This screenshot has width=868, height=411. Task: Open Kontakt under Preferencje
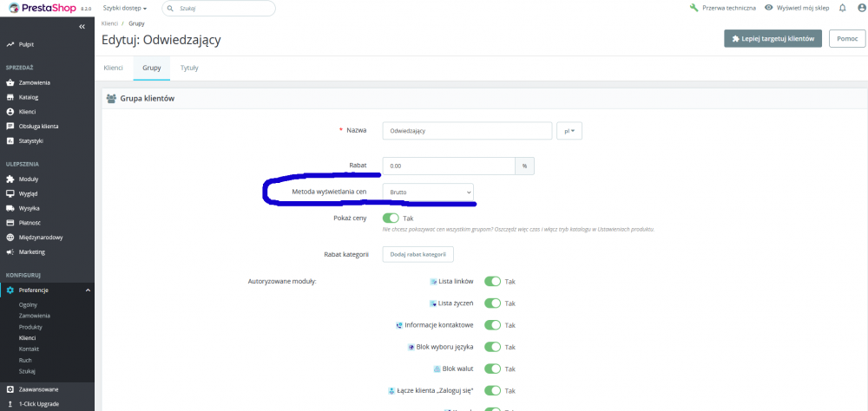point(29,349)
